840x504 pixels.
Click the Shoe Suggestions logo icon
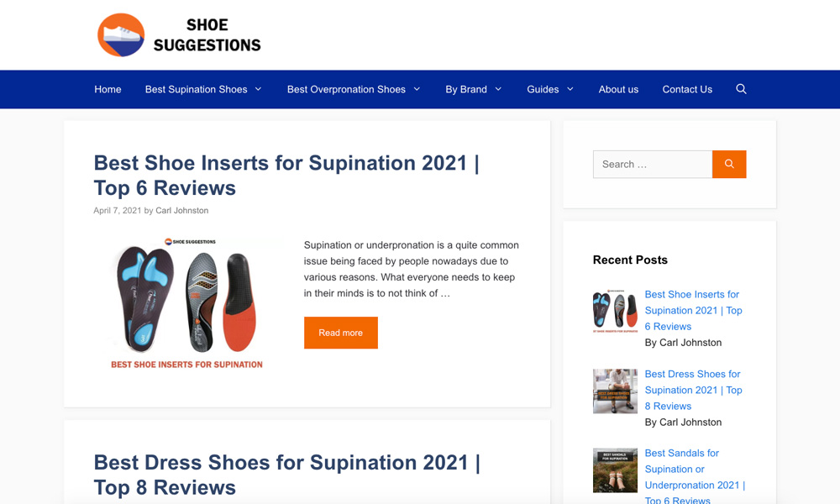pyautogui.click(x=121, y=35)
